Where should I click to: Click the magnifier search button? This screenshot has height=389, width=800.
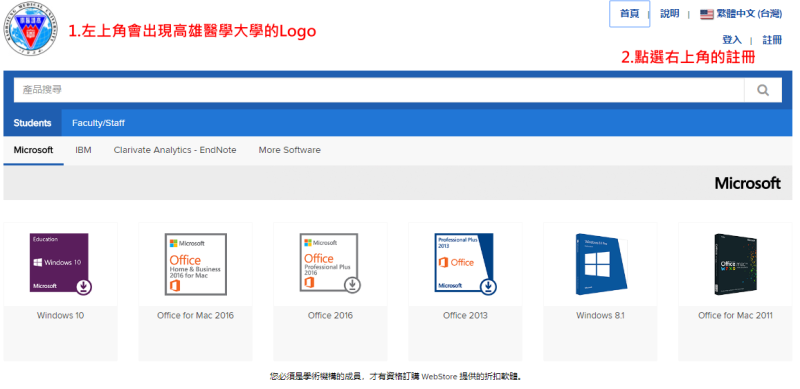763,90
